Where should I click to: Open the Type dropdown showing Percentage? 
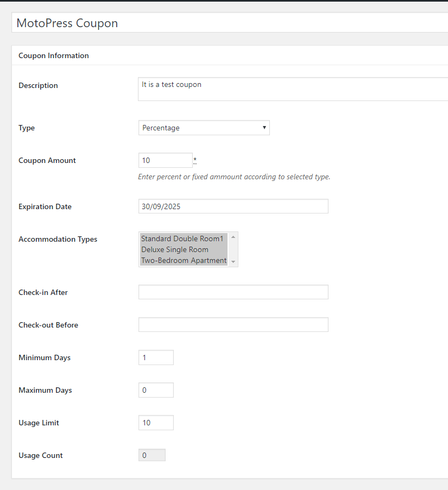point(204,128)
